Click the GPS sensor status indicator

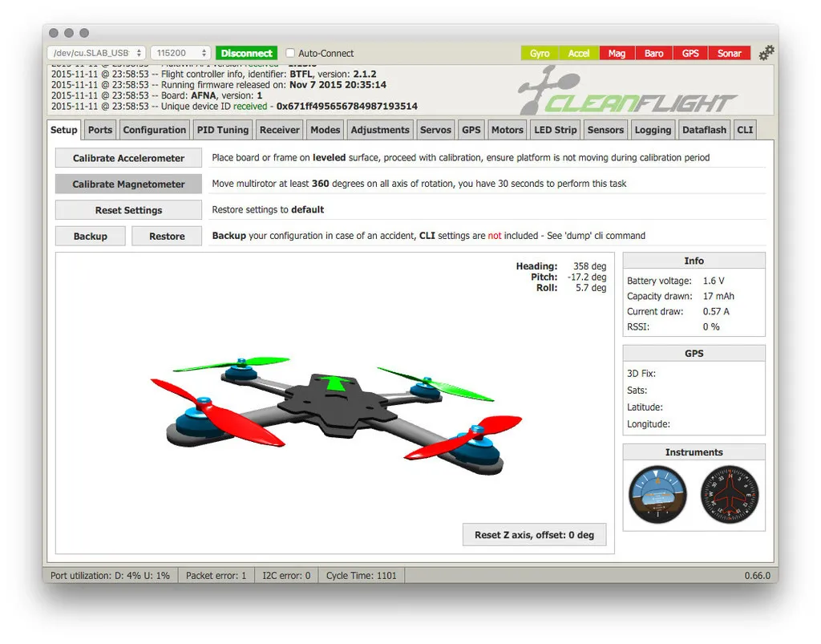point(690,54)
